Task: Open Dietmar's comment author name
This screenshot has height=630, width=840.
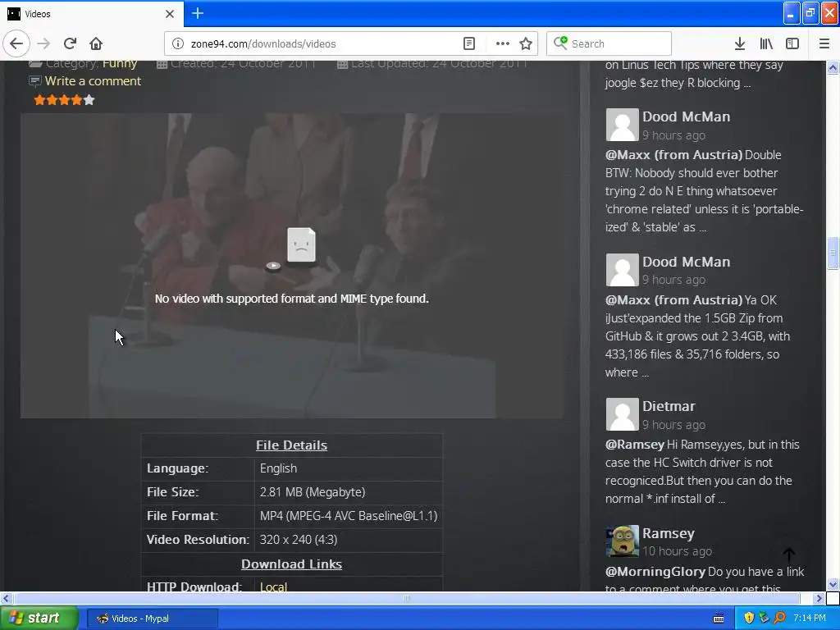Action: tap(669, 406)
